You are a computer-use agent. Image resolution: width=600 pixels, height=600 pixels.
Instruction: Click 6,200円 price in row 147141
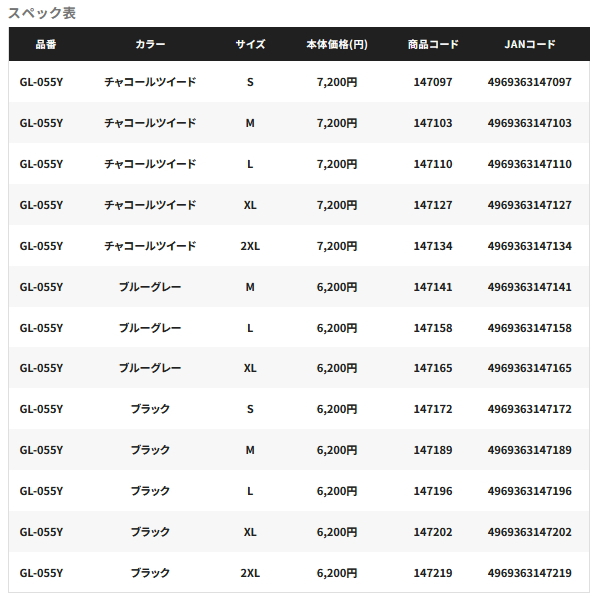coord(337,287)
